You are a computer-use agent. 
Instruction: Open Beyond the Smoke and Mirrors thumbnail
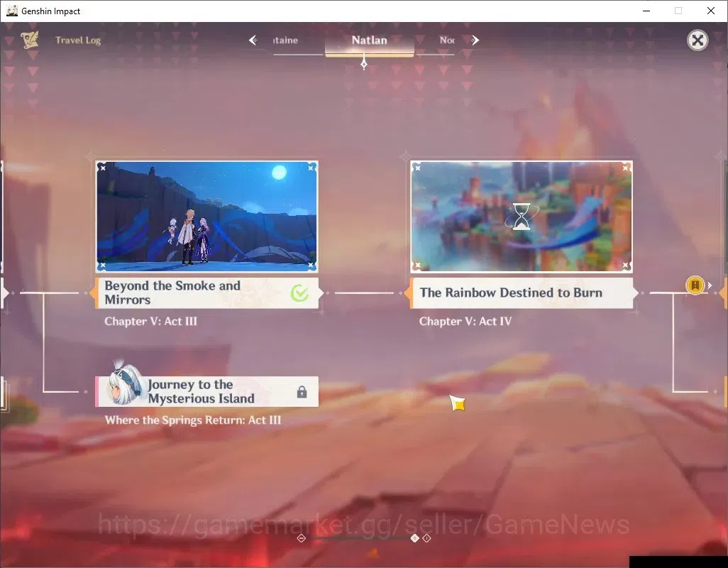(206, 217)
